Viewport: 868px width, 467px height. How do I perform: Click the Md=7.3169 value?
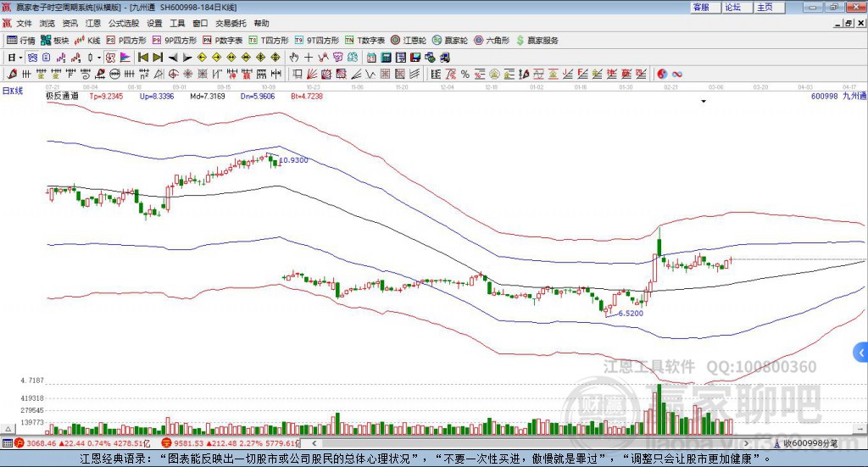(208, 97)
